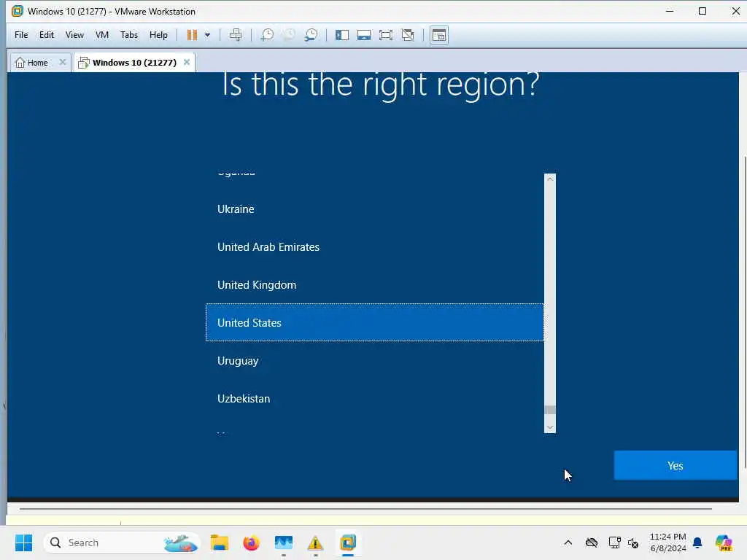Open the snapshot manager icon
This screenshot has width=747, height=560.
[311, 35]
